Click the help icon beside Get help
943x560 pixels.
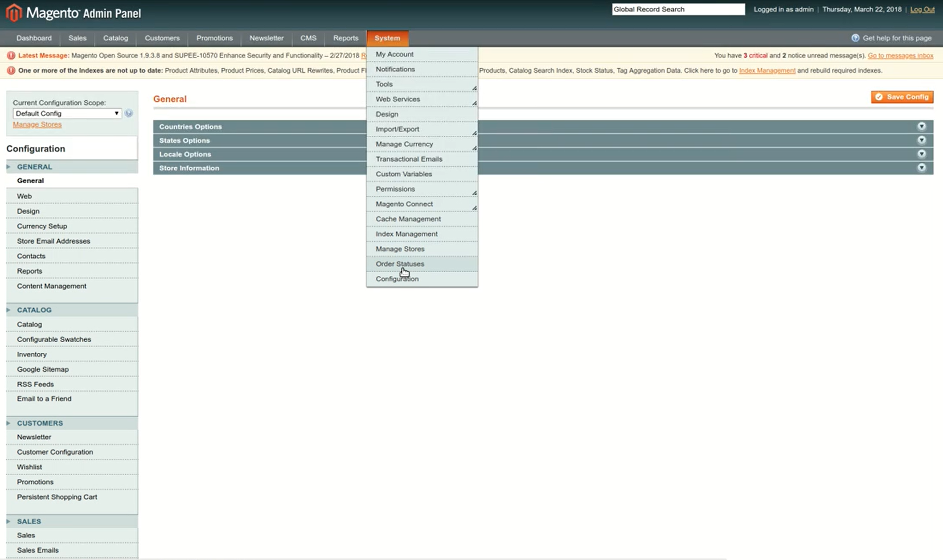pos(855,38)
